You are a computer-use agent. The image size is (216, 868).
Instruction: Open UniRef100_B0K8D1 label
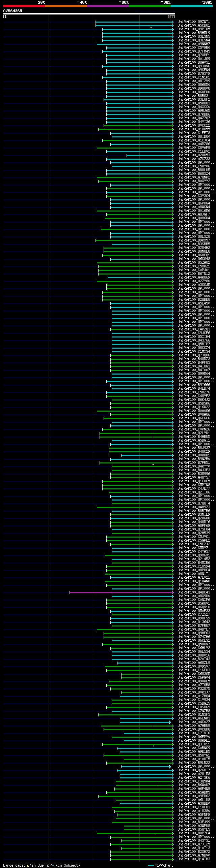tap(194, 456)
